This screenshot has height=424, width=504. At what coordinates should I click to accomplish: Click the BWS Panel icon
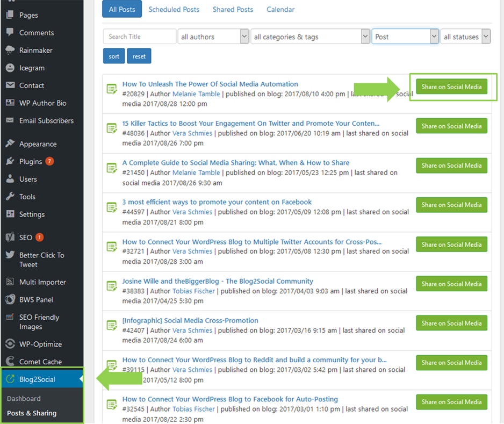point(10,299)
